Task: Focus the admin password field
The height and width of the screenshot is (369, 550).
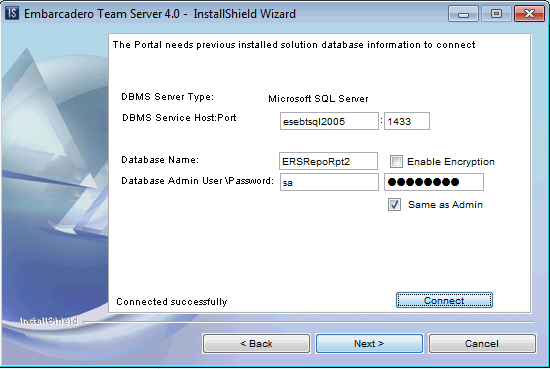Action: (x=434, y=182)
